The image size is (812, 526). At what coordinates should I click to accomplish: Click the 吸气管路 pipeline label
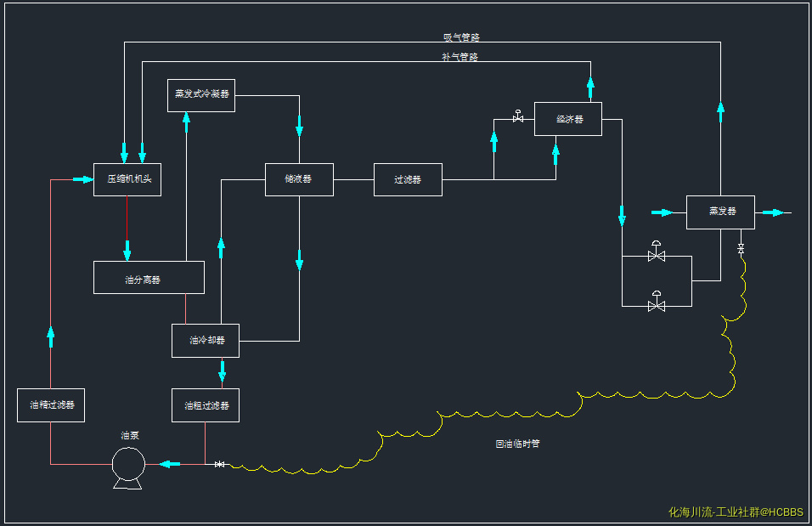click(461, 37)
